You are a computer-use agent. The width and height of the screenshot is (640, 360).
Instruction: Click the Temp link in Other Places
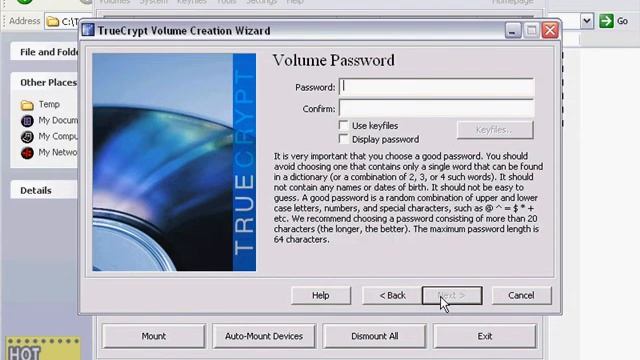(x=49, y=104)
